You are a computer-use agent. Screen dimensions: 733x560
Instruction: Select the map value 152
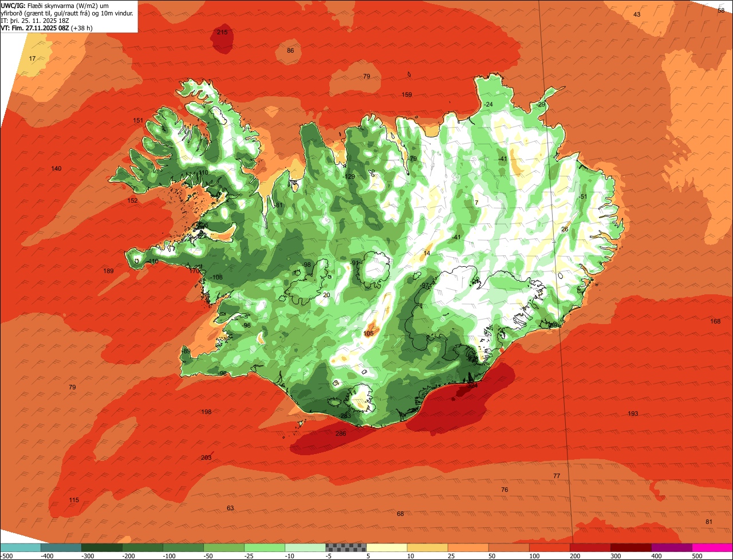(x=133, y=200)
